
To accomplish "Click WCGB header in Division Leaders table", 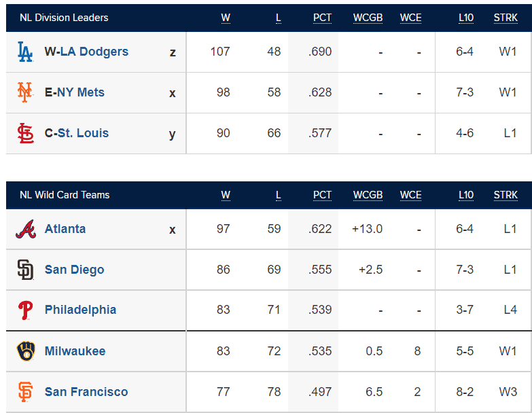I will 368,18.
